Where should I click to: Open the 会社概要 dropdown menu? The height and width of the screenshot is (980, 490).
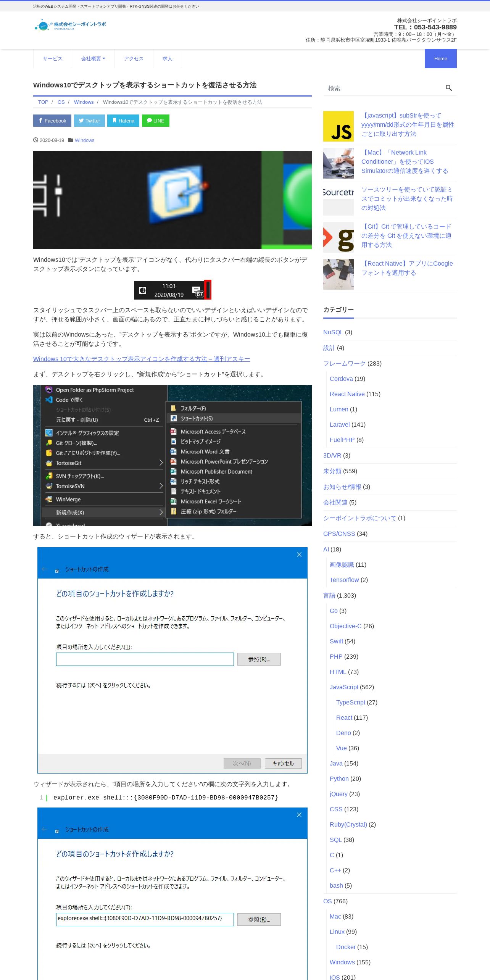93,58
